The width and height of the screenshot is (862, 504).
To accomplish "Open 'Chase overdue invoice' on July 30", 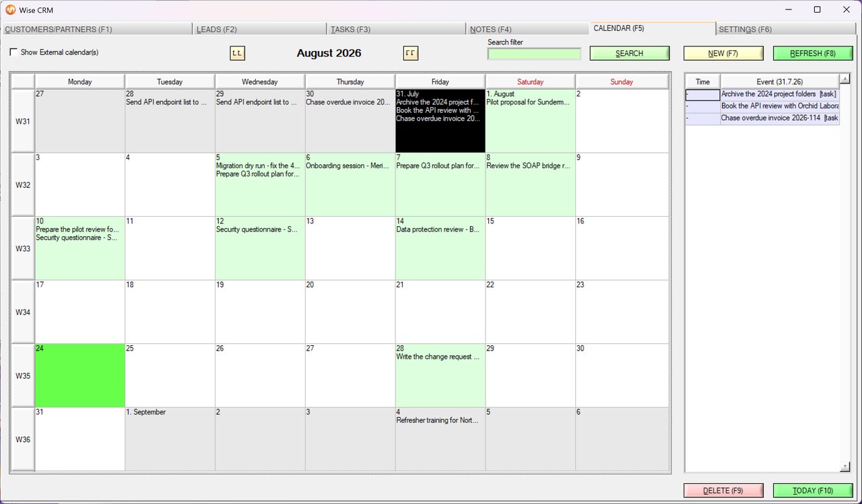I will (348, 102).
